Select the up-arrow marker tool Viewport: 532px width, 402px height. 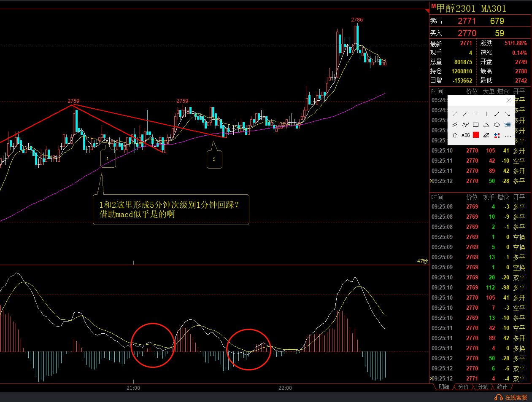point(455,135)
